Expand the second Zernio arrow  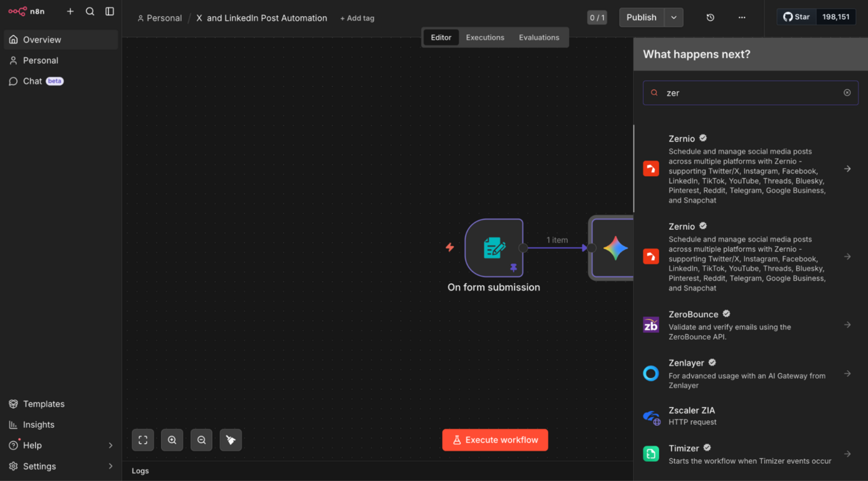coord(848,257)
